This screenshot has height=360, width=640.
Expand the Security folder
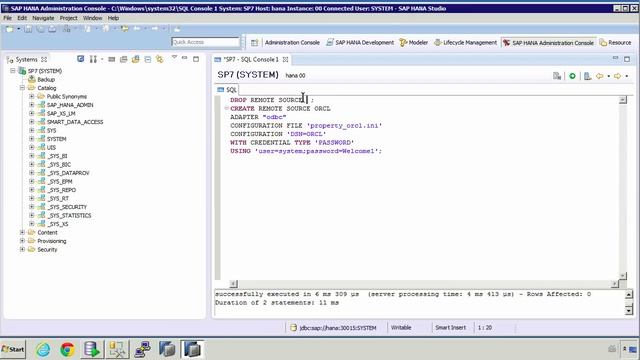pos(22,249)
